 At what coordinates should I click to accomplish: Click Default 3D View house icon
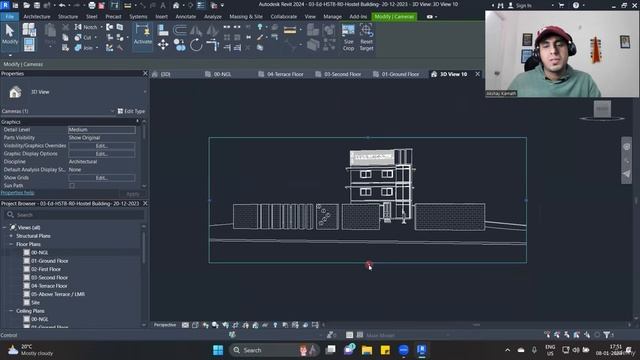tap(176, 5)
